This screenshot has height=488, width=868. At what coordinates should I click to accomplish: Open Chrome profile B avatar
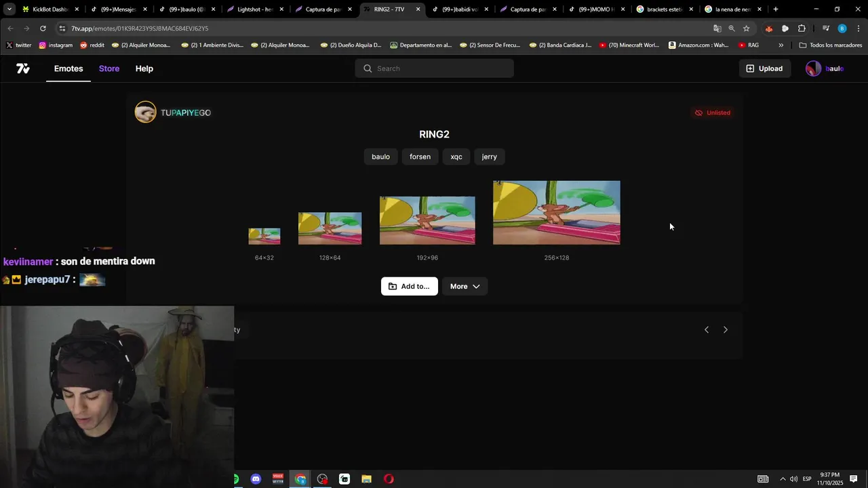pos(842,28)
